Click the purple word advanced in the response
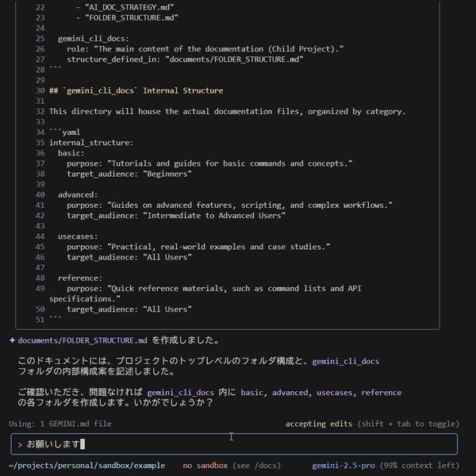Screen dimensions: 476x476 [290, 393]
